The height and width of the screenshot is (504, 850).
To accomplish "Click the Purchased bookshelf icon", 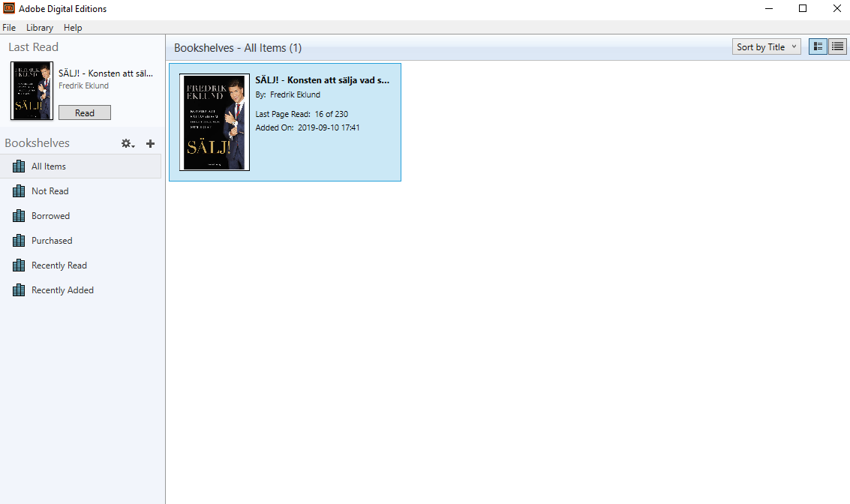I will (x=19, y=241).
